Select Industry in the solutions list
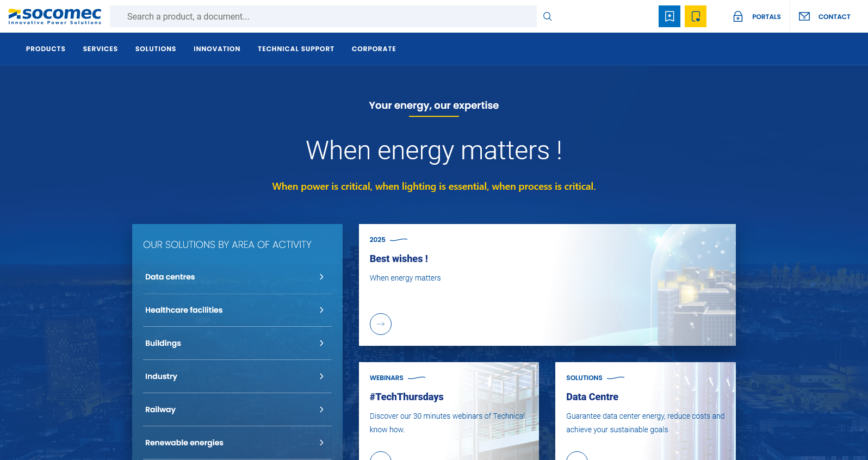 161,376
